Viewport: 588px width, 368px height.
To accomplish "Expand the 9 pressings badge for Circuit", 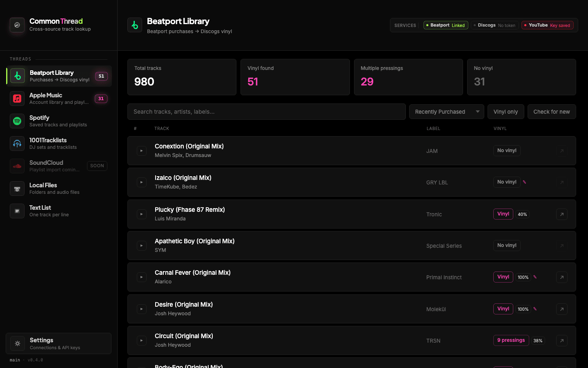I will (x=511, y=340).
